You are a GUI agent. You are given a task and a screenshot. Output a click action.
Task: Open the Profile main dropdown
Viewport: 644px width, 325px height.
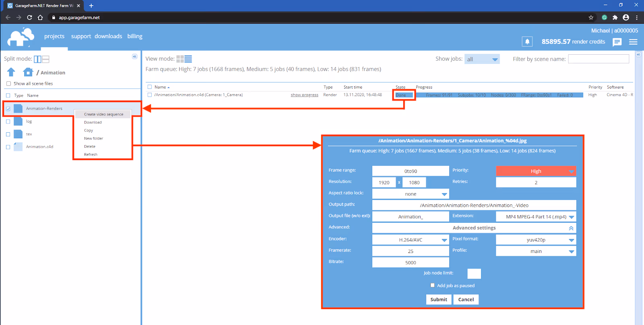536,251
